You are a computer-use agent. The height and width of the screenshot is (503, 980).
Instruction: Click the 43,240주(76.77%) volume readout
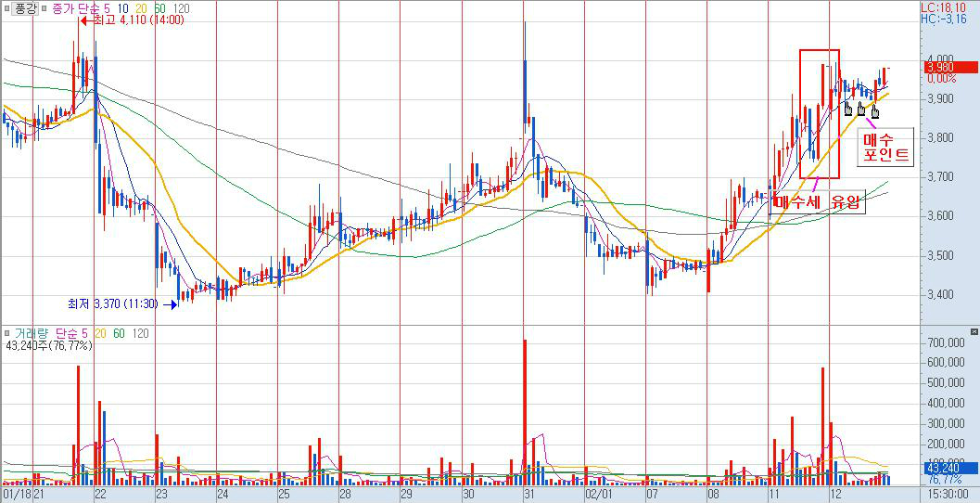pos(49,345)
